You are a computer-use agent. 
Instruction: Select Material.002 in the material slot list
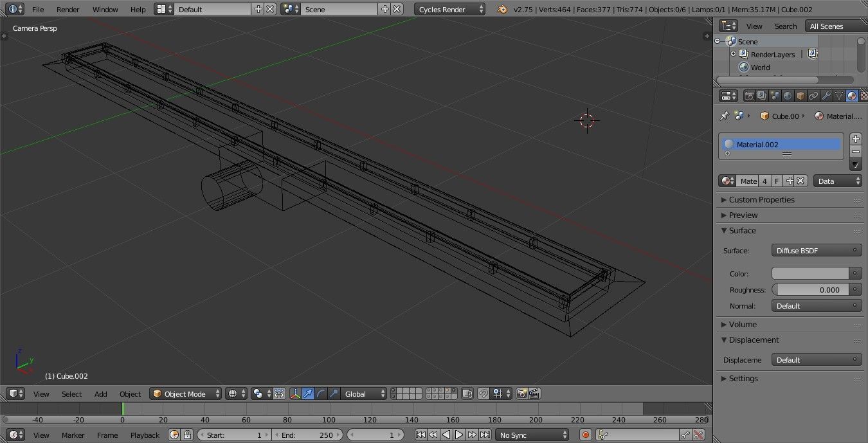pyautogui.click(x=781, y=145)
